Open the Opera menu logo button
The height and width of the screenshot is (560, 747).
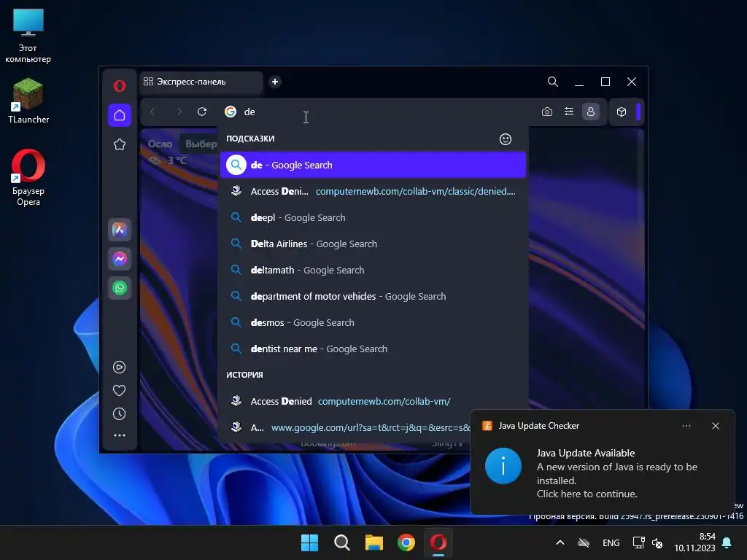click(120, 86)
